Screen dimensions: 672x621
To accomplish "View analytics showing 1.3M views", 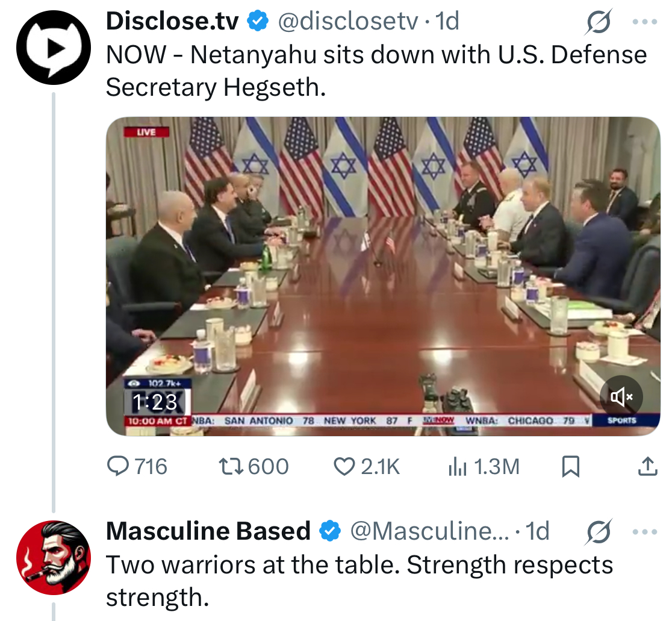I will tap(484, 466).
